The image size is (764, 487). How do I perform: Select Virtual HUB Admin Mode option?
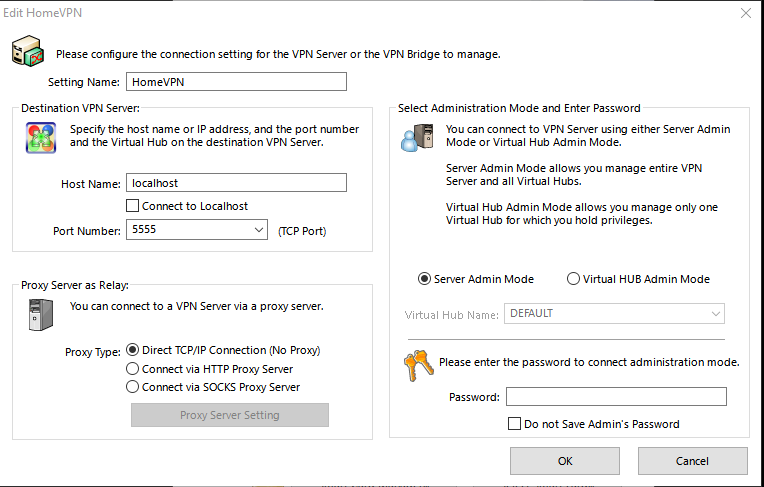[573, 279]
